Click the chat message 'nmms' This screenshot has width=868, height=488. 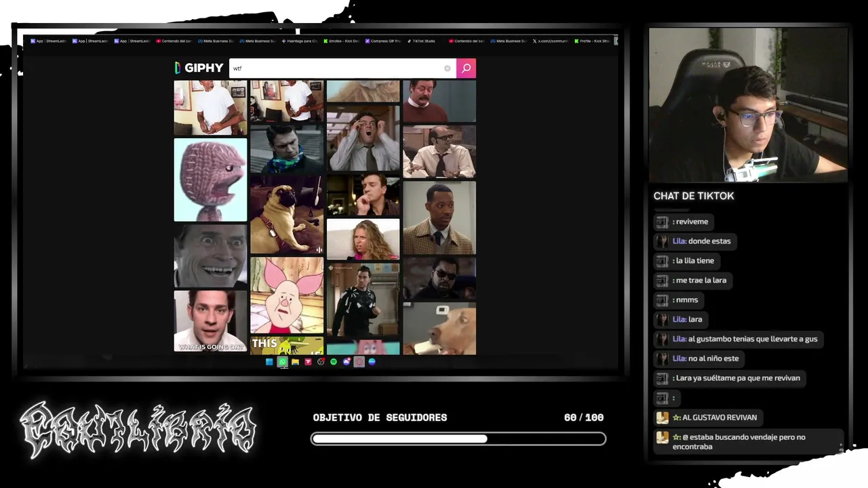(678, 300)
